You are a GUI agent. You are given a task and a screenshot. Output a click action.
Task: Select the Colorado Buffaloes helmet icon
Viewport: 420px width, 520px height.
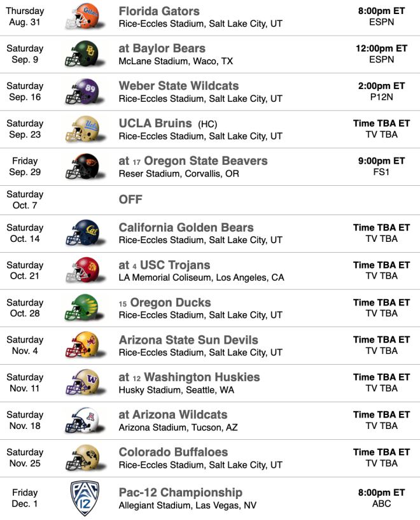point(85,458)
